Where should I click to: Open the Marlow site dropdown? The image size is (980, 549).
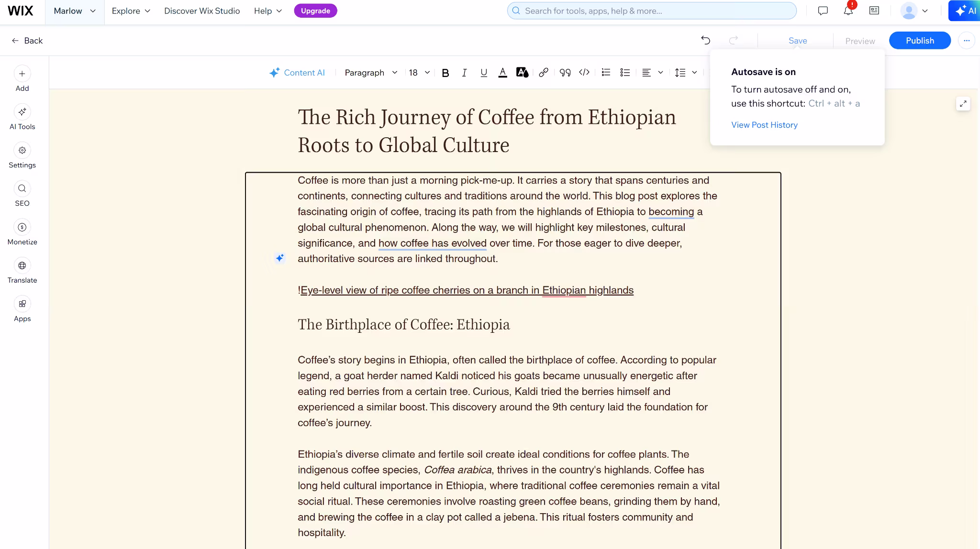(x=75, y=11)
